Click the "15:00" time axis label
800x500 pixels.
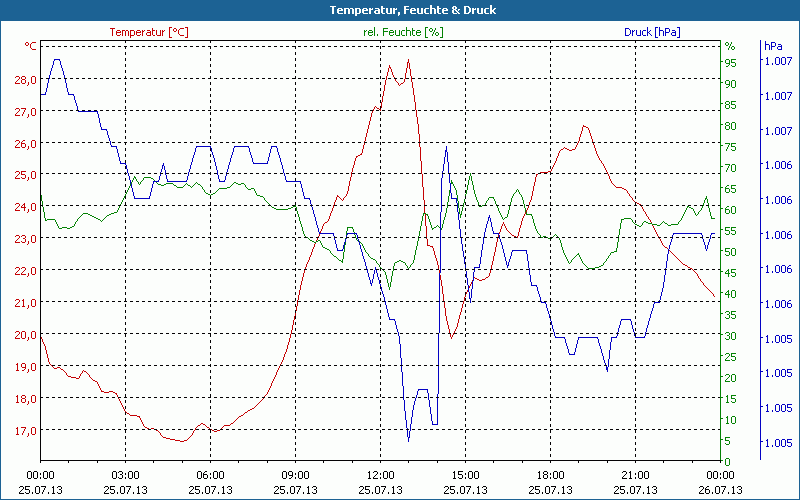click(x=465, y=476)
